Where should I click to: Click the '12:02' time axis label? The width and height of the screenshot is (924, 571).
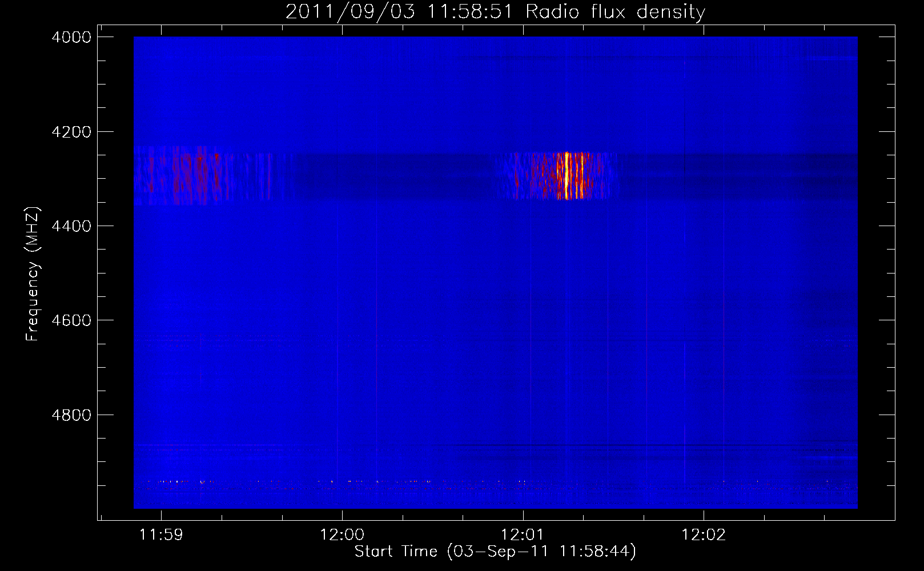[x=704, y=535]
